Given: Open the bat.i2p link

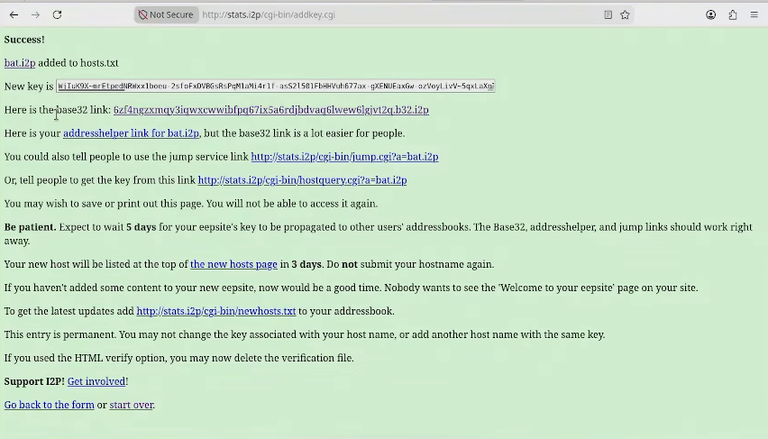Looking at the screenshot, I should [x=20, y=63].
